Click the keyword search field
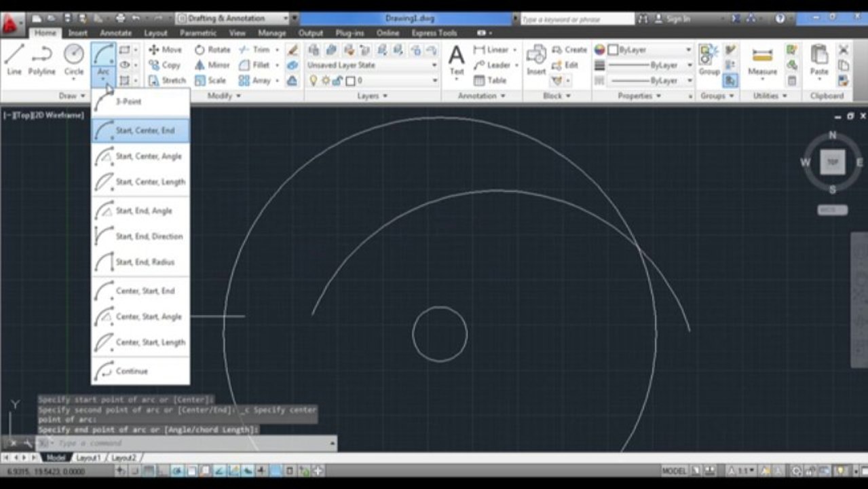 tap(577, 19)
